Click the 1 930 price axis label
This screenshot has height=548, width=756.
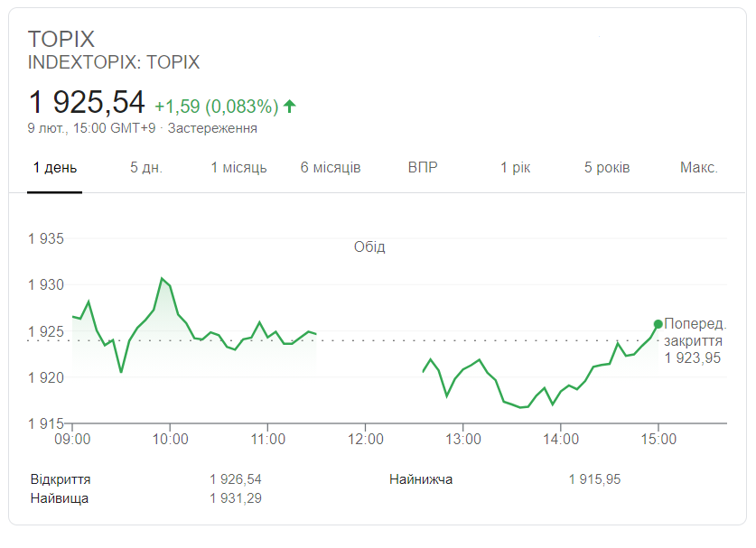tap(46, 285)
